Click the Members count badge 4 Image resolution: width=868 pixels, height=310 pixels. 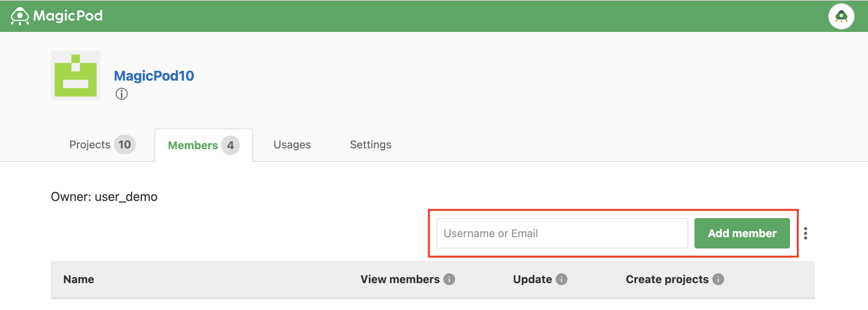230,145
